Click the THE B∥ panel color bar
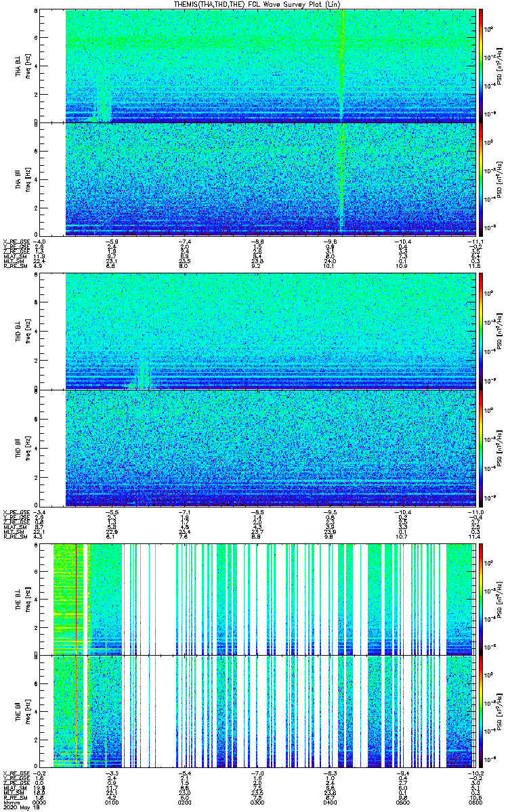The image size is (508, 812). click(x=481, y=710)
